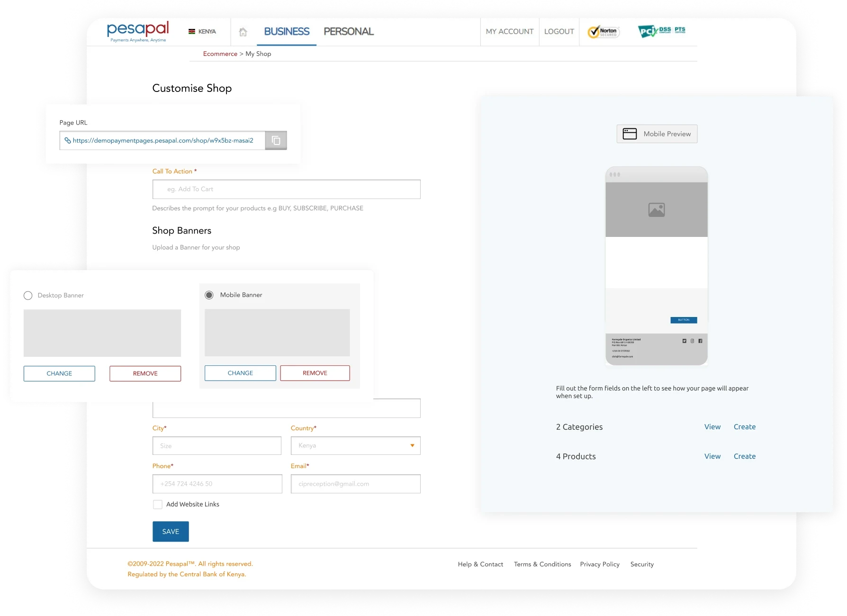The image size is (847, 616).
Task: Click the PCI DSS badge icon
Action: pyautogui.click(x=661, y=31)
